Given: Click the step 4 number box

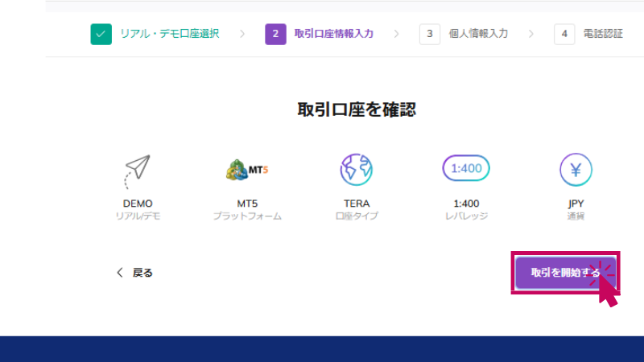Looking at the screenshot, I should click(x=564, y=34).
